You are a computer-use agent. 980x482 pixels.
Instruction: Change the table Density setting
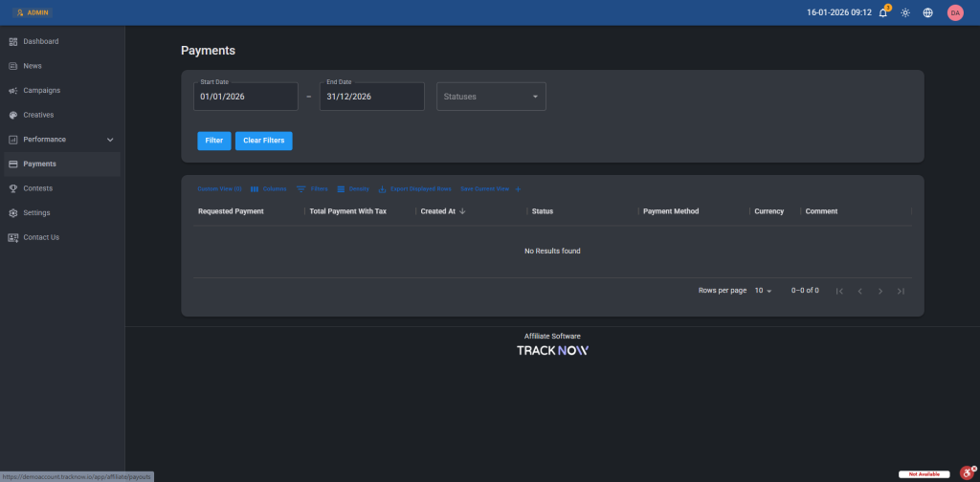point(353,189)
